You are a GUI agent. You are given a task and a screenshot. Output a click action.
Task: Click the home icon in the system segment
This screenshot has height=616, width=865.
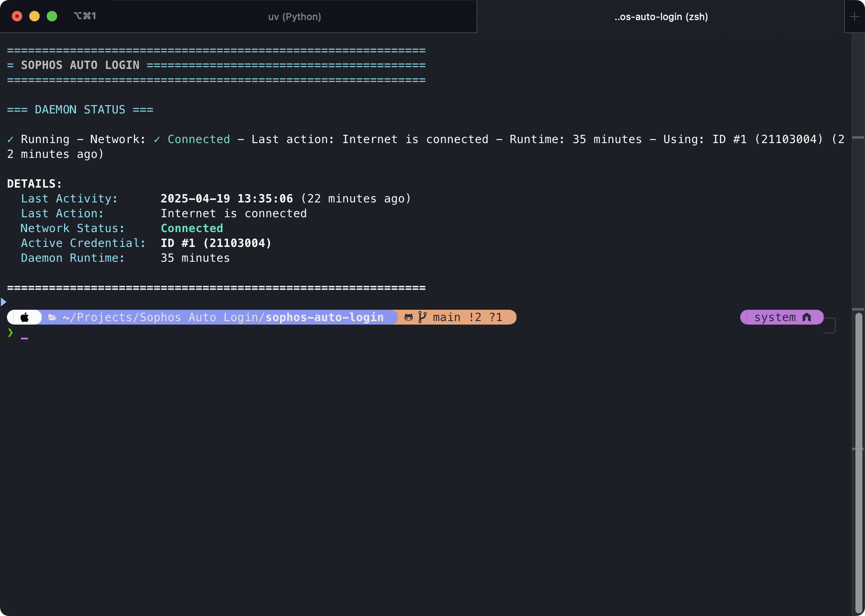coord(807,317)
